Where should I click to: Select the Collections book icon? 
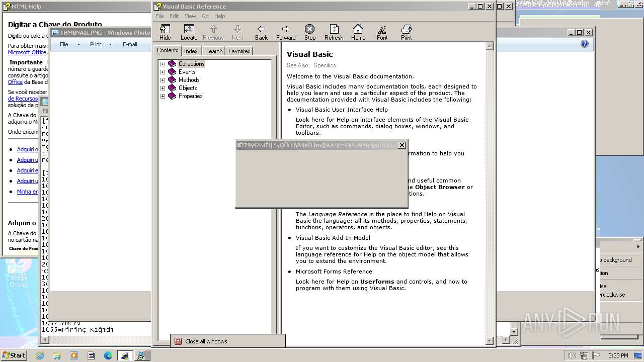[x=172, y=64]
